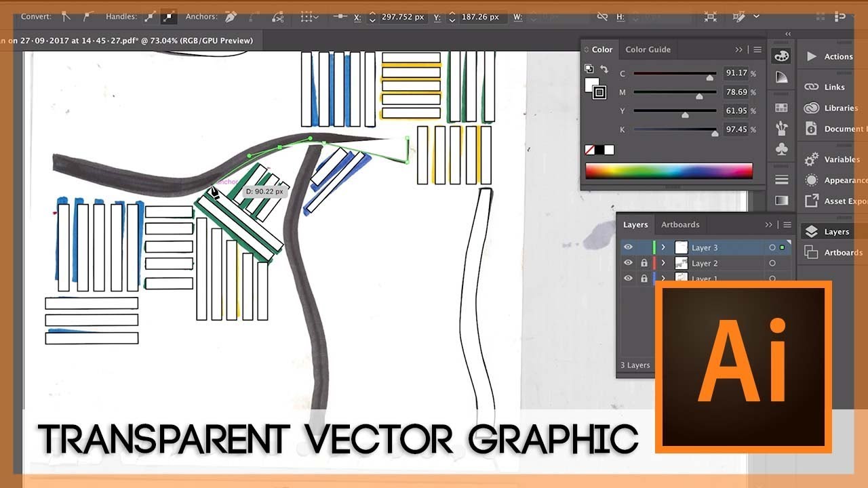Open the Appearance panel
The image size is (868, 488).
[835, 180]
